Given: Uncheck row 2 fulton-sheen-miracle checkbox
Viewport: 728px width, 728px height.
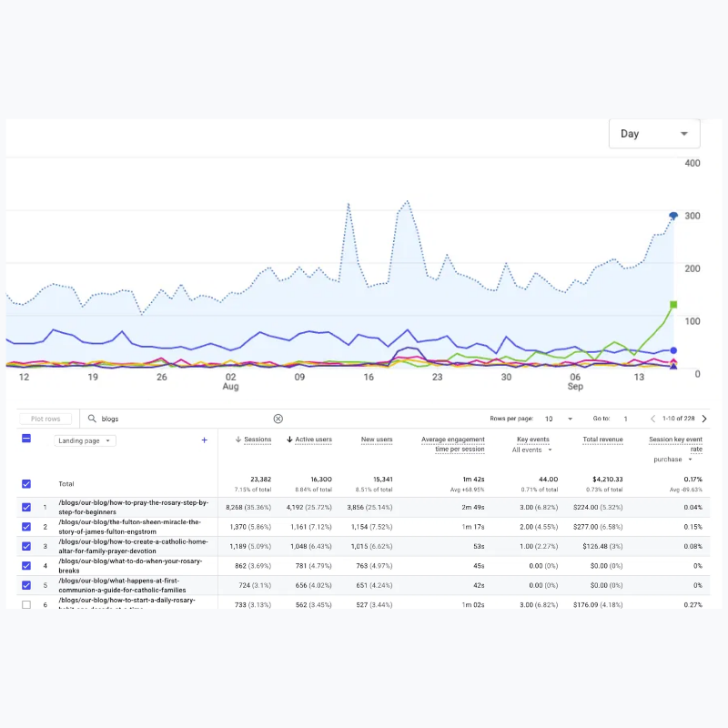Looking at the screenshot, I should click(26, 527).
